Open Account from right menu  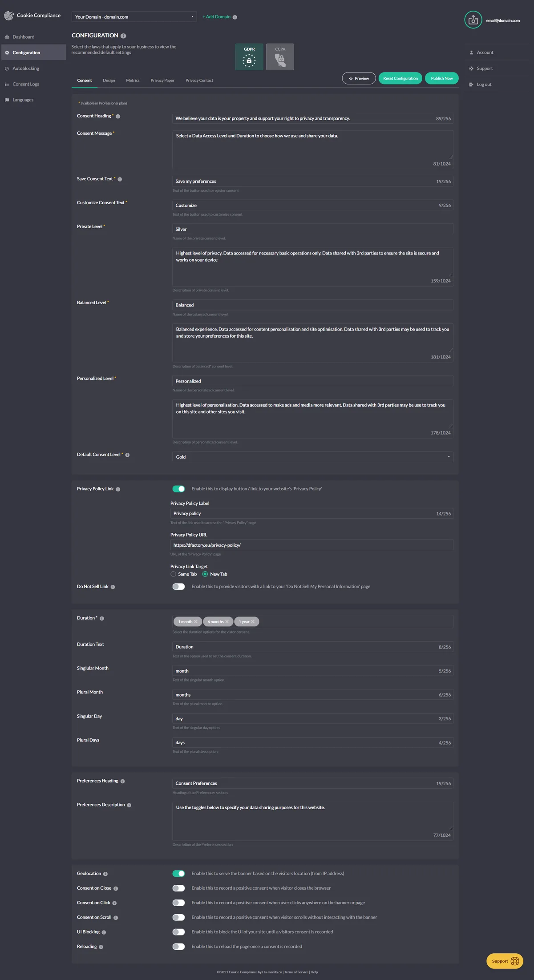click(x=485, y=52)
